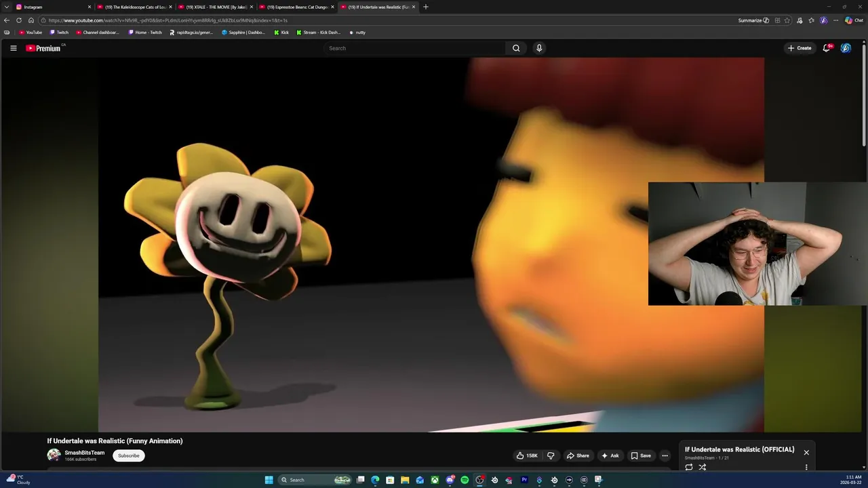Open the Sapphire Dashboard bookmark

point(243,33)
